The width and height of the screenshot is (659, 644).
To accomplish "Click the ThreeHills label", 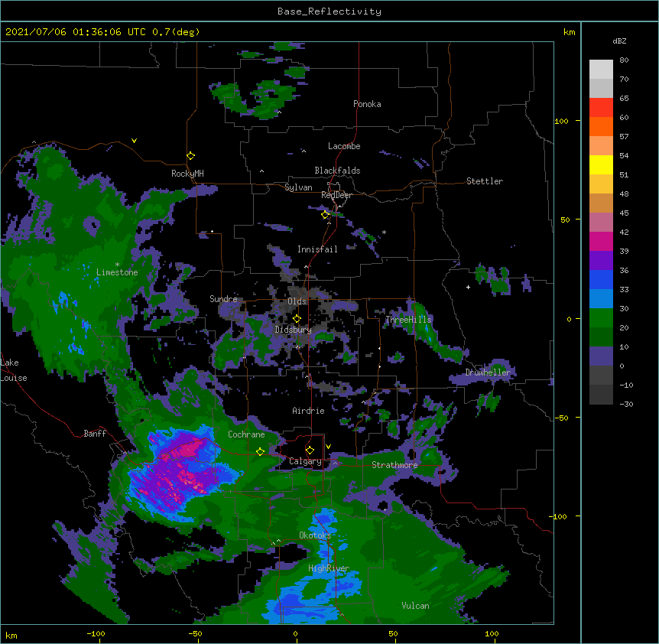I will 408,320.
